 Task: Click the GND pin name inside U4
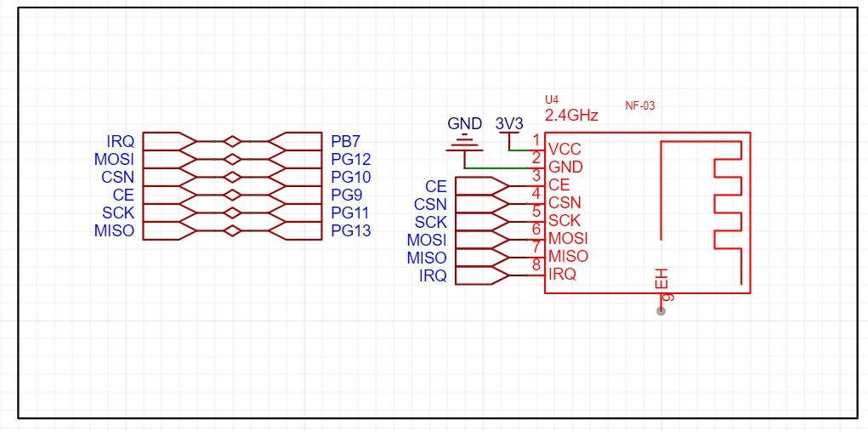tap(565, 167)
